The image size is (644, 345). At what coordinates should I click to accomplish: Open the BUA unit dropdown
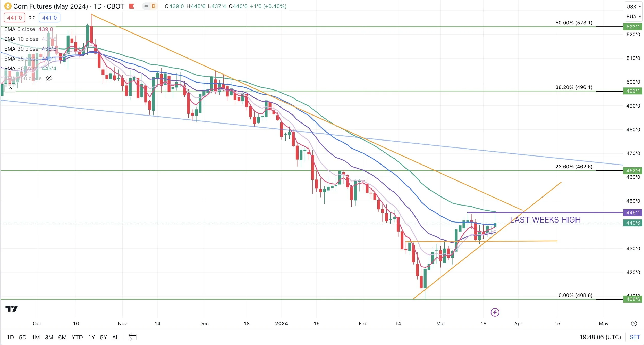[x=633, y=17]
